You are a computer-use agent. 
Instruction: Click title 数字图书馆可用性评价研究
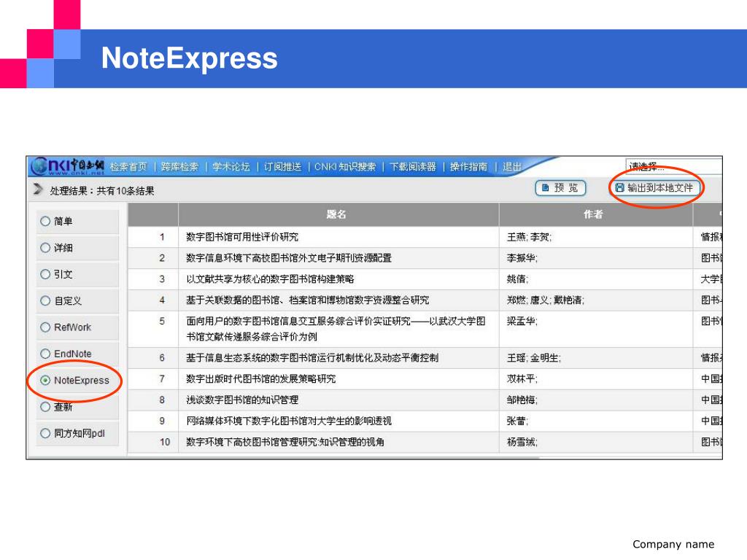point(242,237)
